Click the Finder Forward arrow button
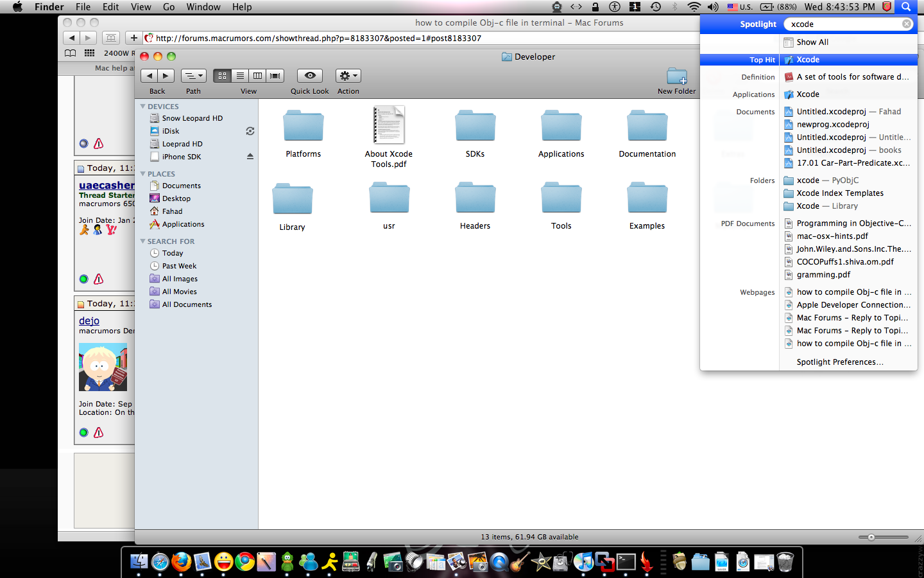The image size is (924, 578). pos(166,76)
